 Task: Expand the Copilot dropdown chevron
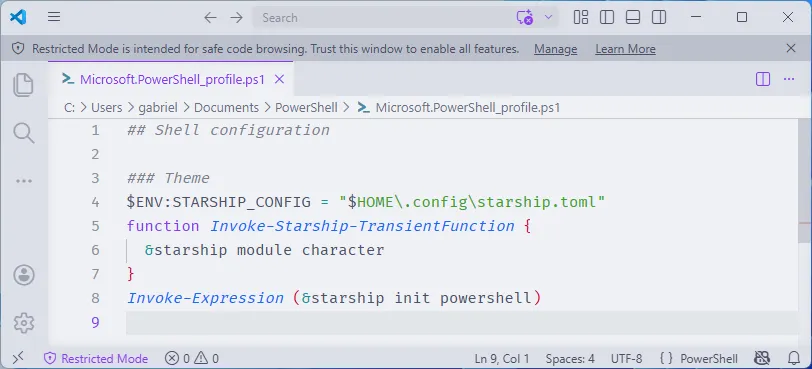548,18
